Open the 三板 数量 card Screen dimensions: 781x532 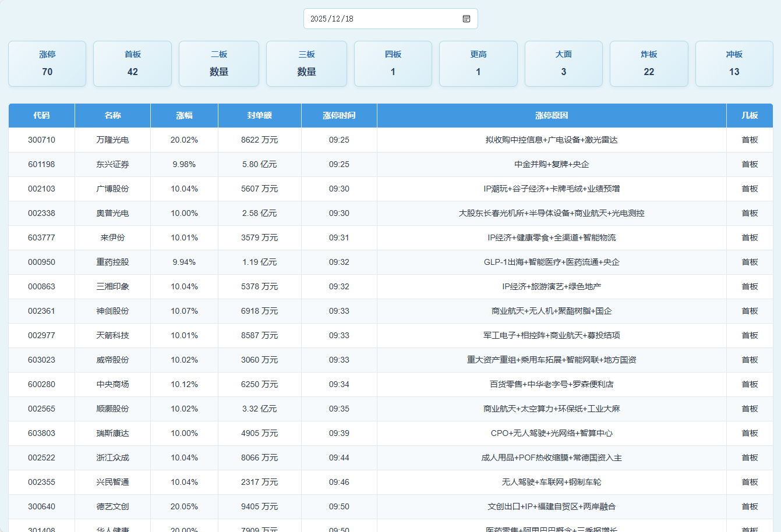[306, 63]
